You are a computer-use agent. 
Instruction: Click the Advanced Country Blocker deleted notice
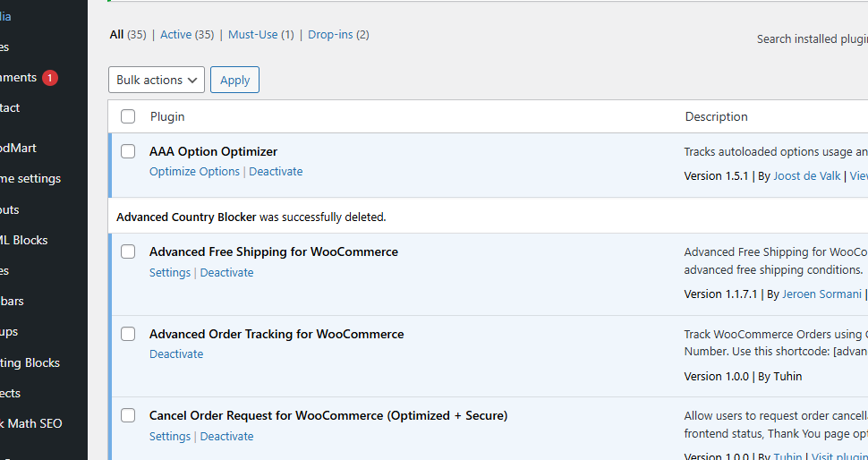click(251, 217)
